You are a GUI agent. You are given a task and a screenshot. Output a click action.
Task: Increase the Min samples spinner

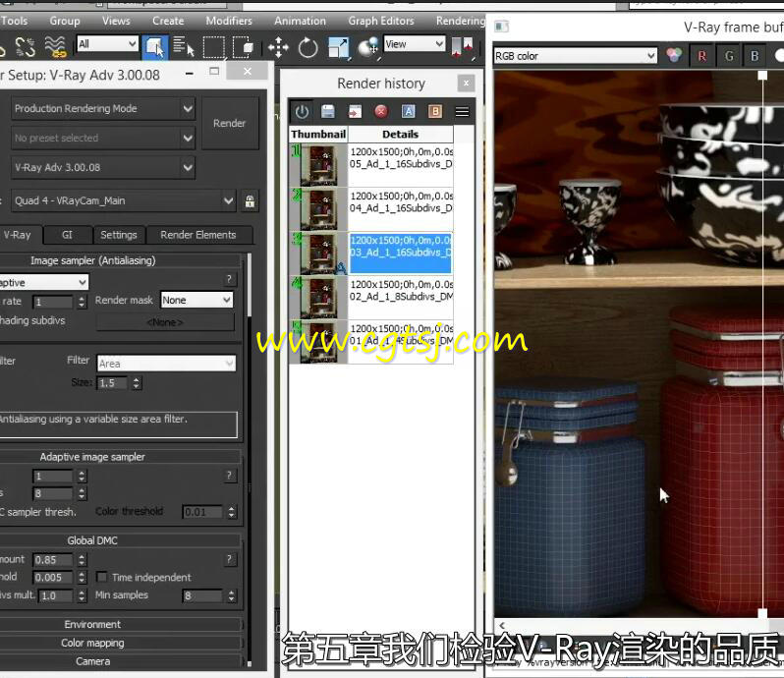231,593
